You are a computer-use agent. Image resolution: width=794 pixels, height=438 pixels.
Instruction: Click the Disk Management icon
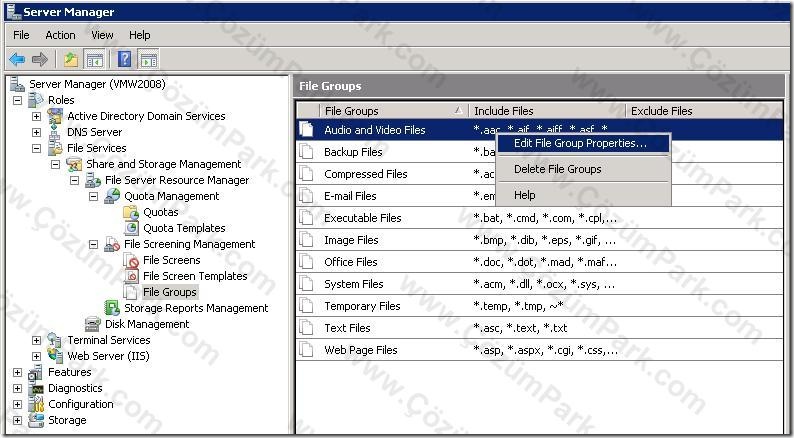click(x=93, y=324)
